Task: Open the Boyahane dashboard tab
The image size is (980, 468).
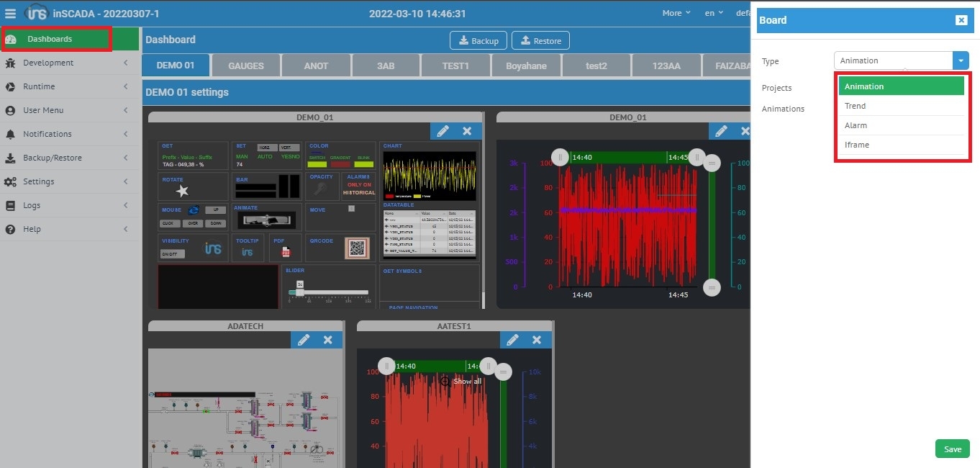Action: (526, 66)
